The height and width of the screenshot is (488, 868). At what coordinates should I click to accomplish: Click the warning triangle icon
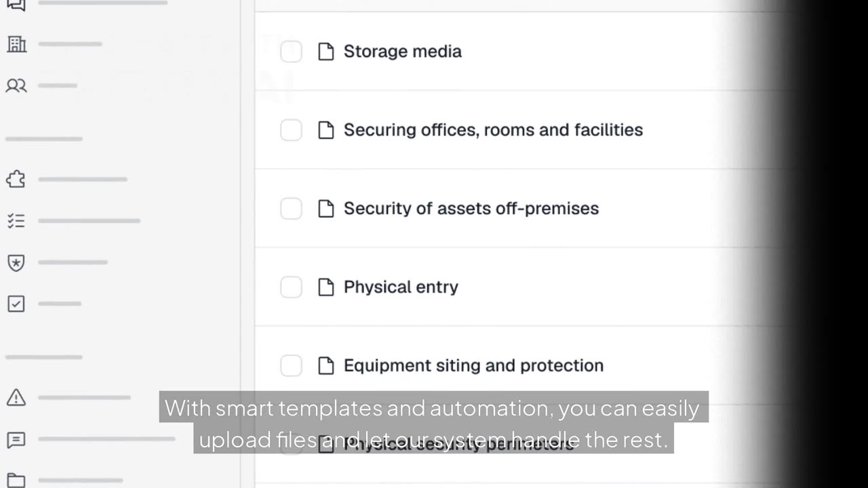tap(16, 398)
